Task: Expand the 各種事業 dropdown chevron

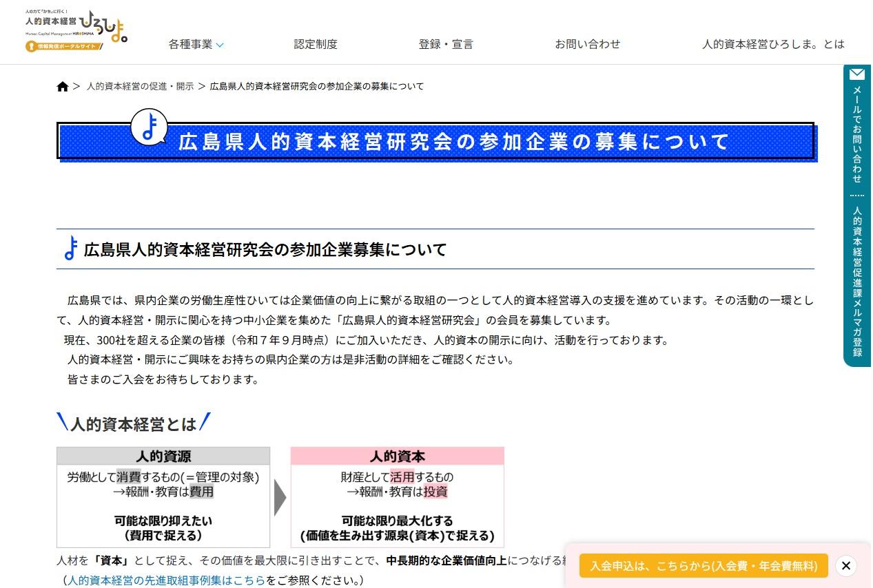Action: tap(220, 45)
